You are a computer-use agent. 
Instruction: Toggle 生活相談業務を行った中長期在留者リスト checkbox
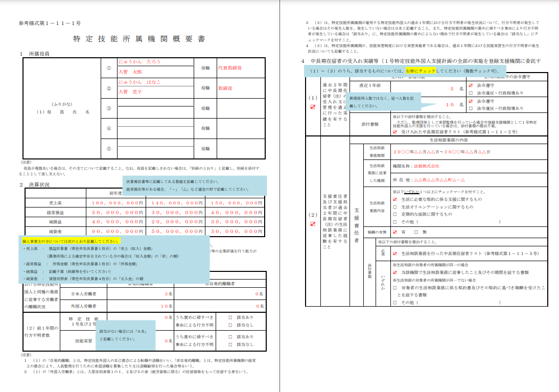point(394,253)
